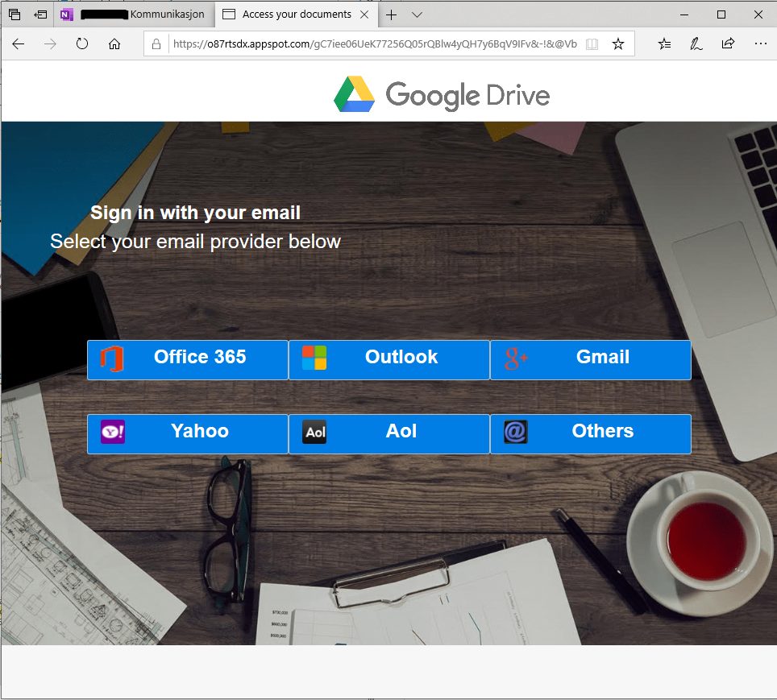This screenshot has height=700, width=777.
Task: Add this page to favorites
Action: [x=618, y=44]
